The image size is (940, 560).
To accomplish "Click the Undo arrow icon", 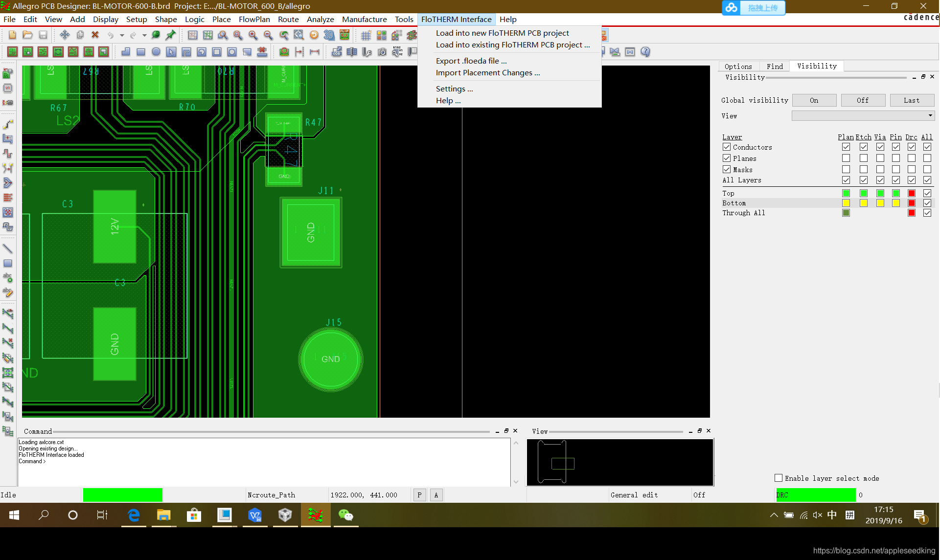I will 111,35.
